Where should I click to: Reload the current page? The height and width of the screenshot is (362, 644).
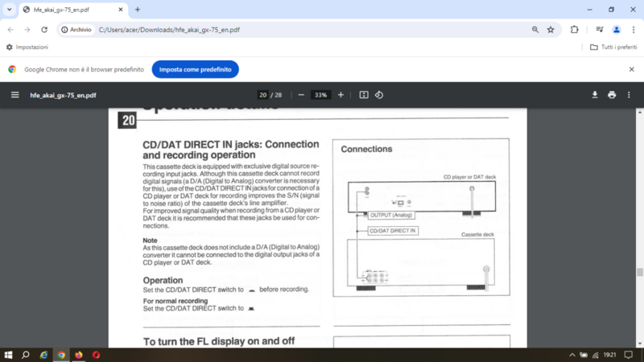(x=43, y=29)
